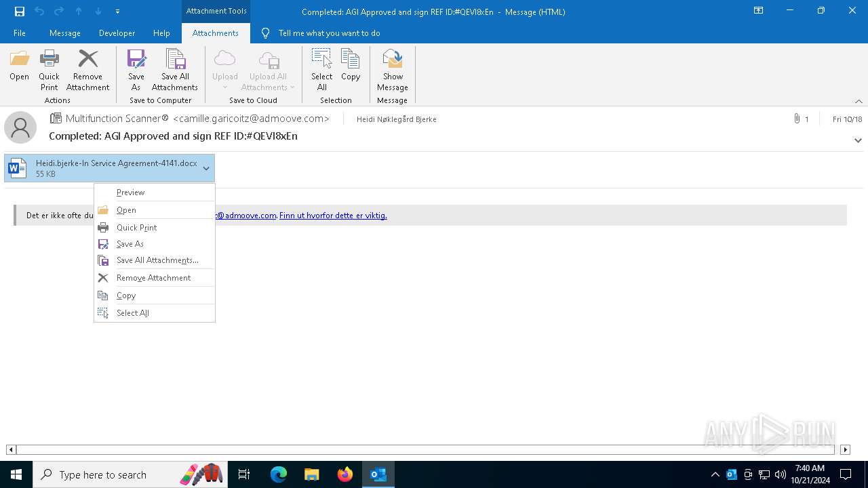The width and height of the screenshot is (868, 488).
Task: Click Remove Attachment in the ribbon
Action: 87,70
